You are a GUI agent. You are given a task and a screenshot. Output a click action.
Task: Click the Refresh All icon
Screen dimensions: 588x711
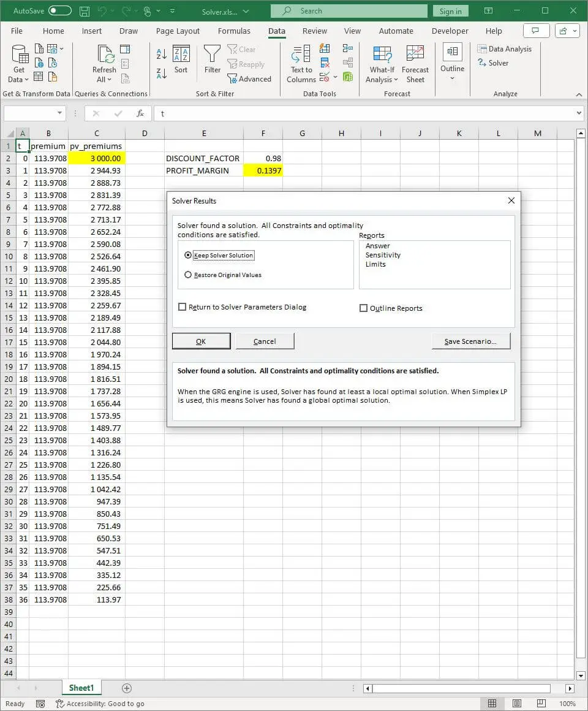tap(105, 55)
